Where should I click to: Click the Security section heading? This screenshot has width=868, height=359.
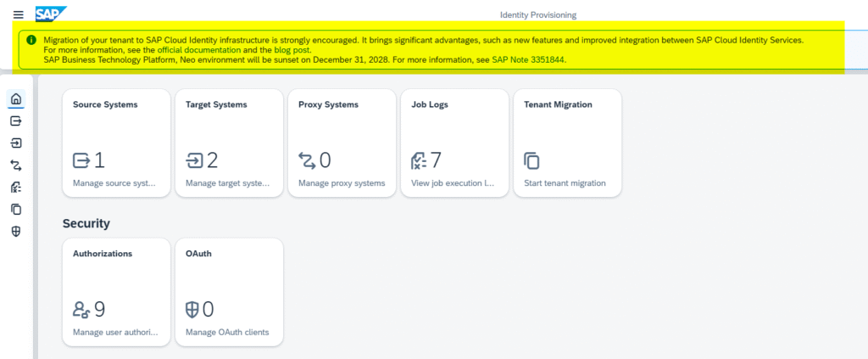tap(86, 223)
